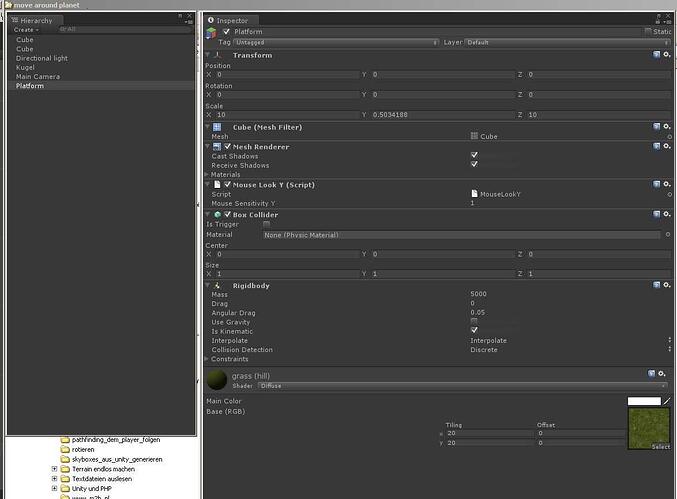Image resolution: width=677 pixels, height=499 pixels.
Task: Click the Mesh Renderer component icon
Action: click(x=217, y=147)
